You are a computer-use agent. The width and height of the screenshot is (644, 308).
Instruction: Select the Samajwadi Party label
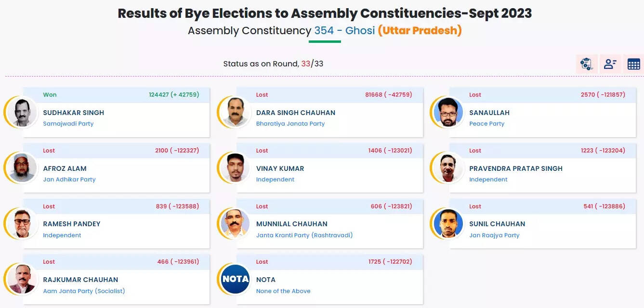coord(68,124)
